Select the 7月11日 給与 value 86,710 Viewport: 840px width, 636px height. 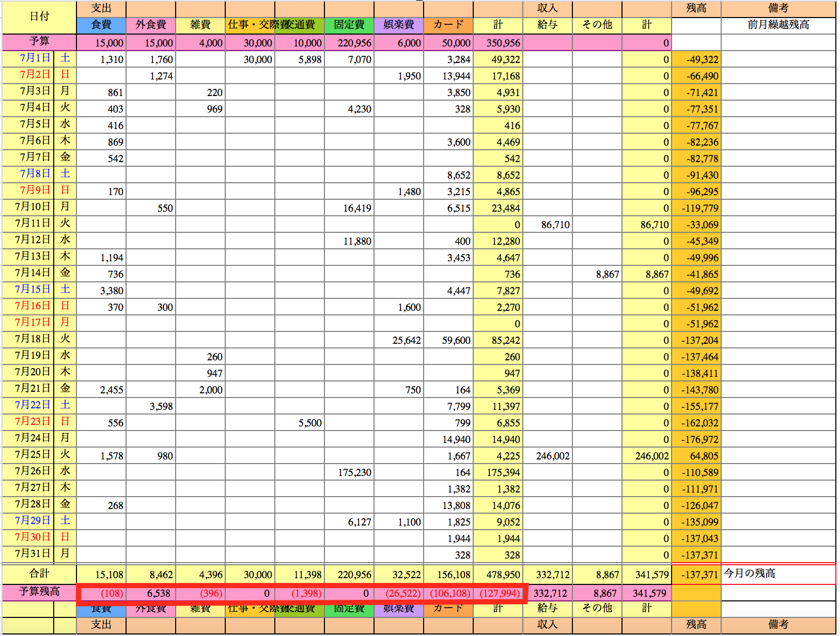(548, 225)
